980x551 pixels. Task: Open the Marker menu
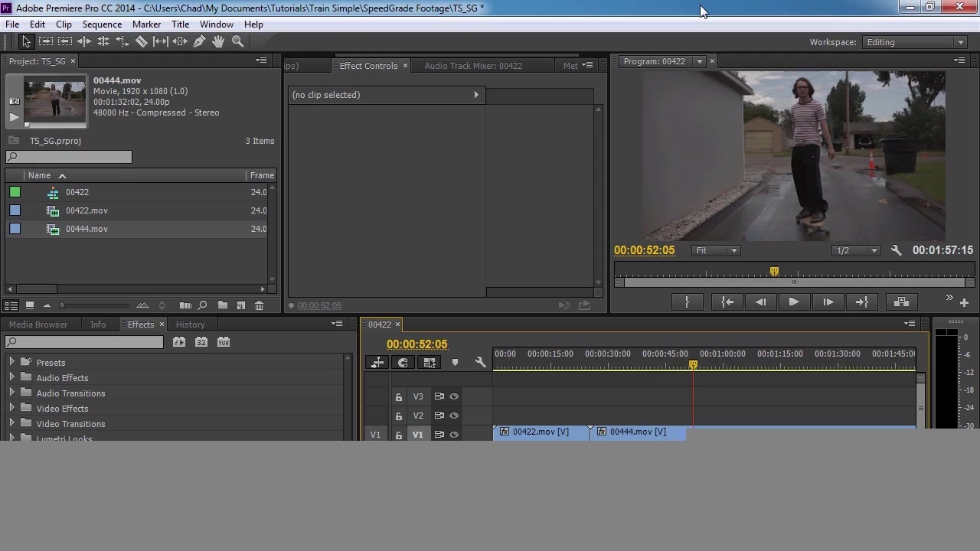coord(146,24)
